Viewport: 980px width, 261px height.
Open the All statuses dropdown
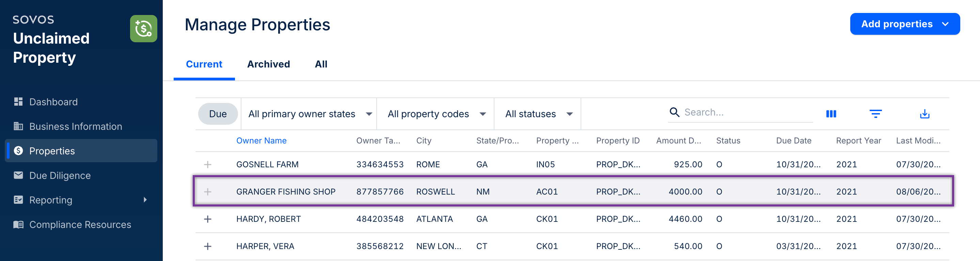pos(538,114)
